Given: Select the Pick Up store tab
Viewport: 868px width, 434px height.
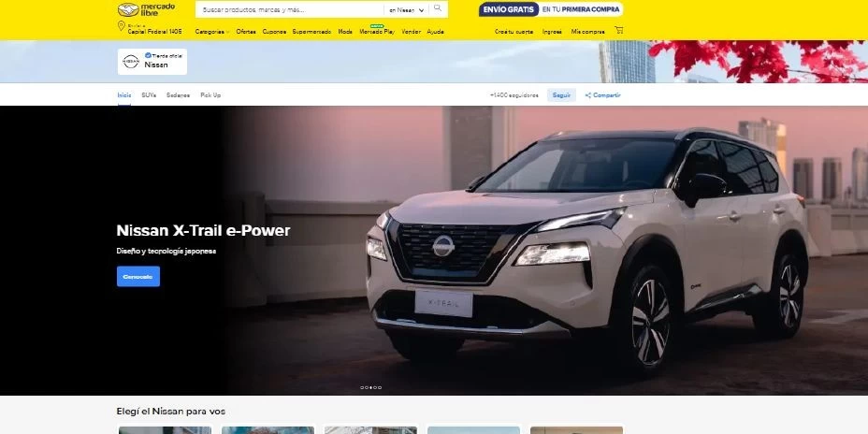Looking at the screenshot, I should point(210,95).
